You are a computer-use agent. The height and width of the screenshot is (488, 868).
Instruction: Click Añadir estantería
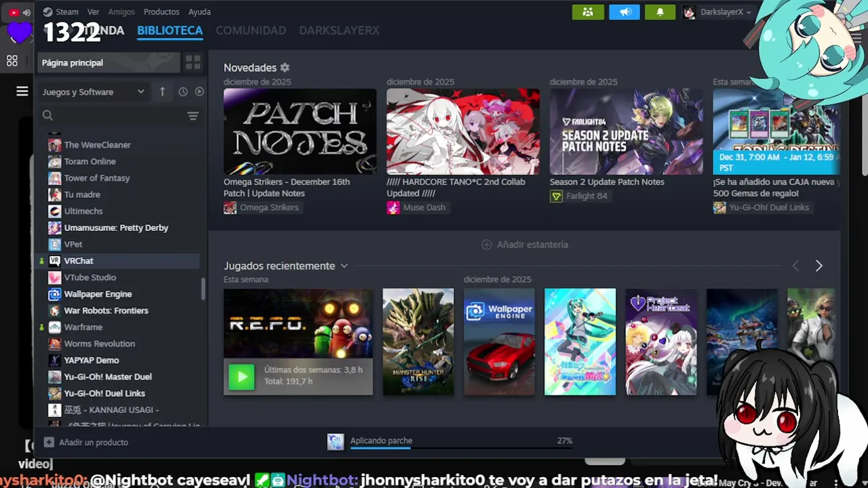(525, 245)
